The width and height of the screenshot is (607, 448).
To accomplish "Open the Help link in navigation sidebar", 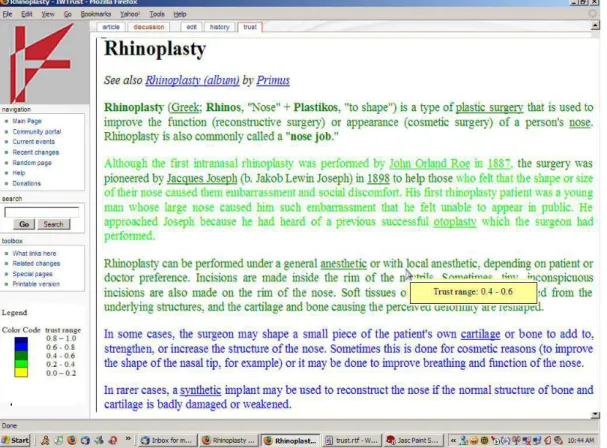I will point(19,173).
